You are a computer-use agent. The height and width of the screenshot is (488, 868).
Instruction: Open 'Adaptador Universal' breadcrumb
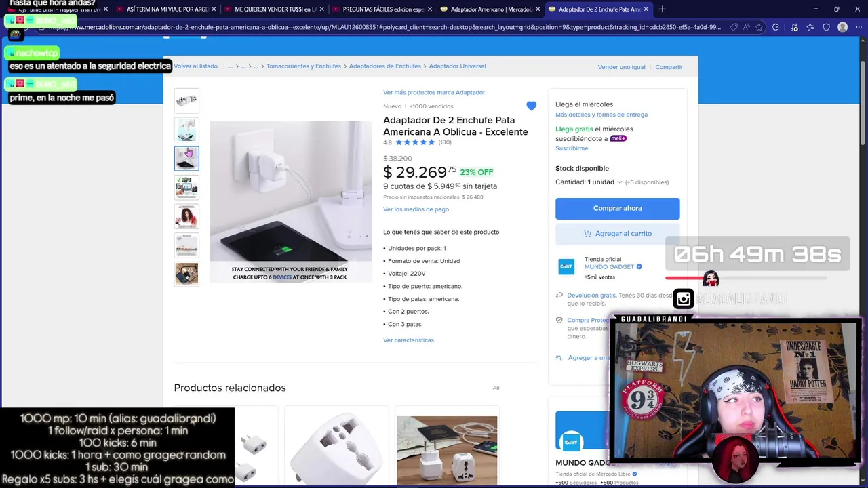coord(457,66)
